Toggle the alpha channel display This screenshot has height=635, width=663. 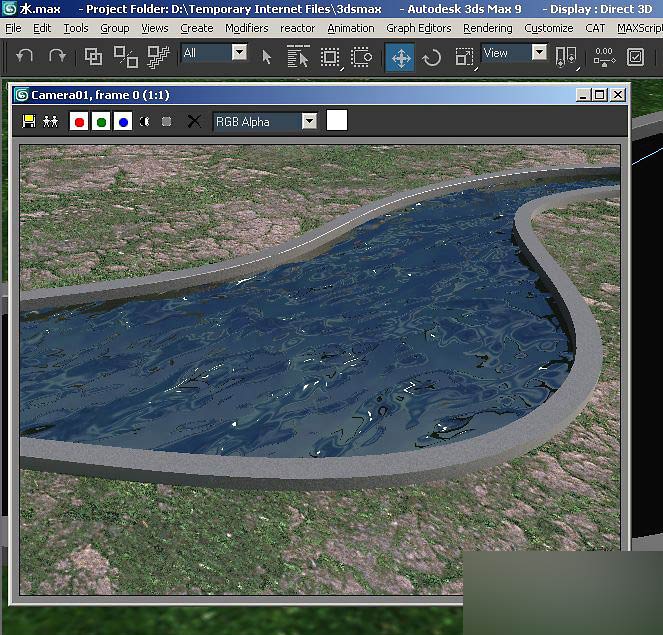(144, 122)
